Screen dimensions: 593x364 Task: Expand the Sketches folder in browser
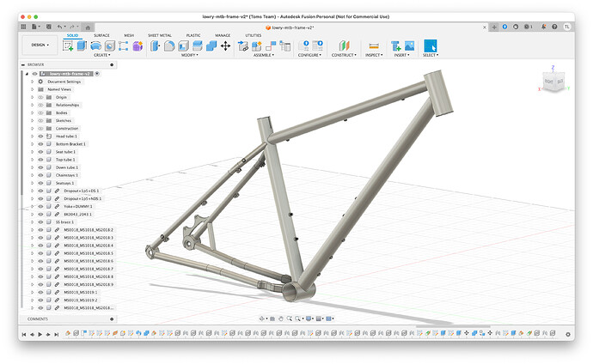33,120
